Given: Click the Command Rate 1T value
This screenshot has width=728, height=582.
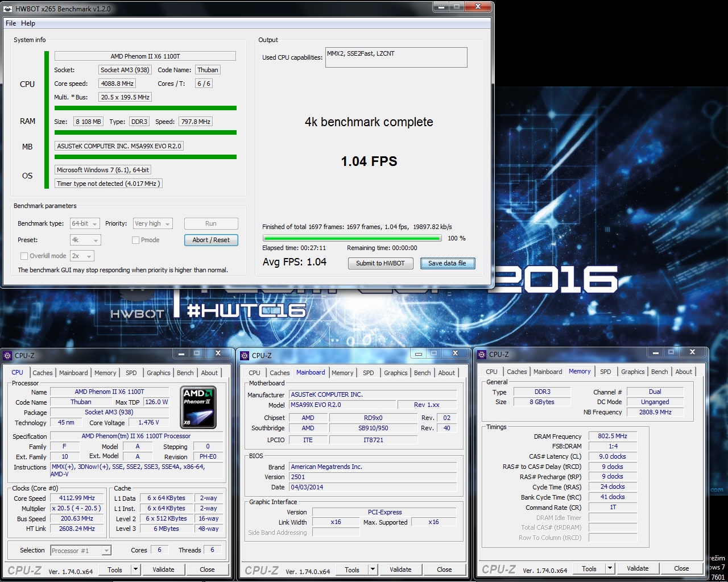Looking at the screenshot, I should coord(613,507).
